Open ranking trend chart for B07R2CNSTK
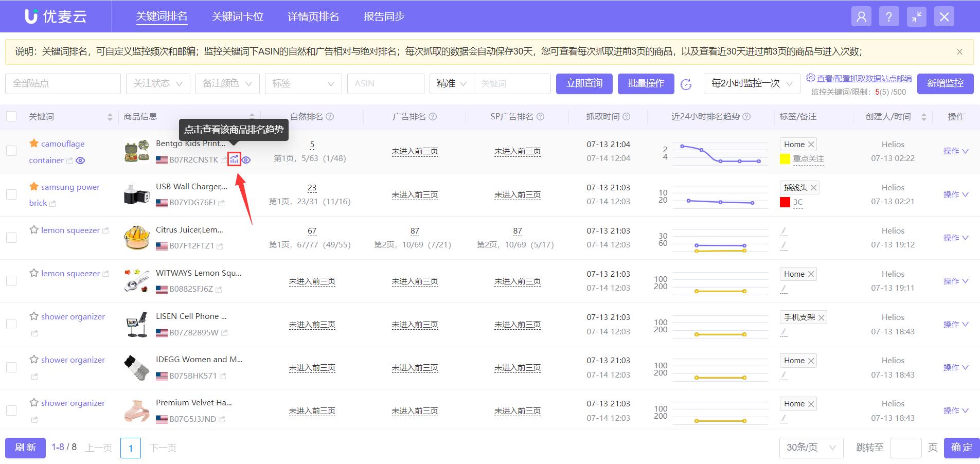 [235, 160]
